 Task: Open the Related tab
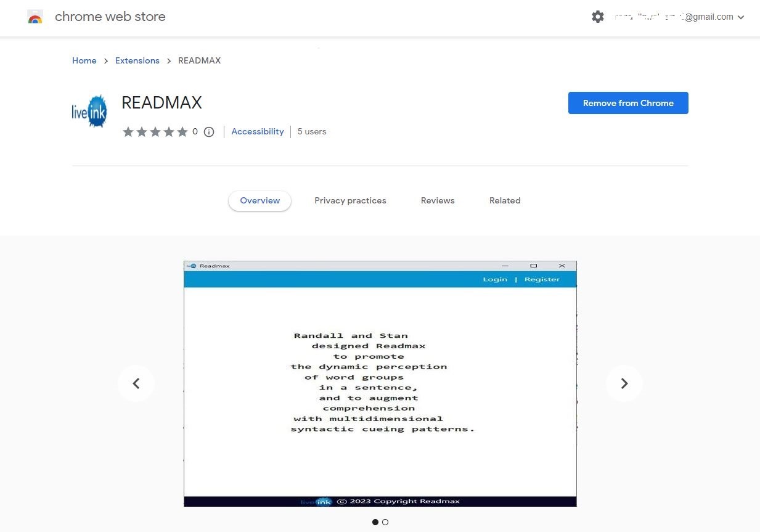(x=504, y=200)
